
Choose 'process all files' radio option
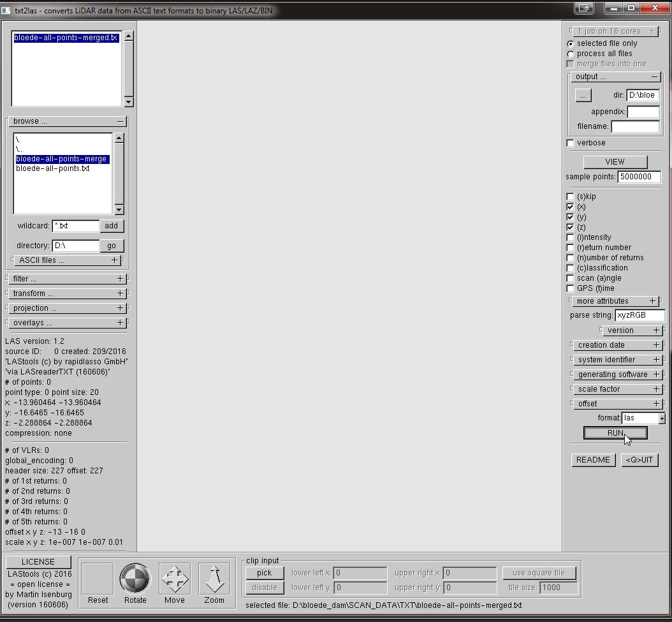point(571,54)
